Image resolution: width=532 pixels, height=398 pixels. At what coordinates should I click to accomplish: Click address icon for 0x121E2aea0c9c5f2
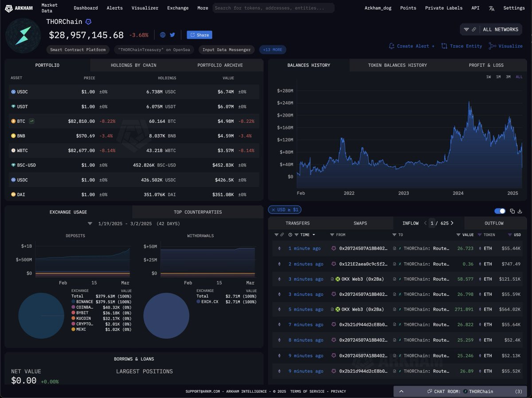pos(334,264)
